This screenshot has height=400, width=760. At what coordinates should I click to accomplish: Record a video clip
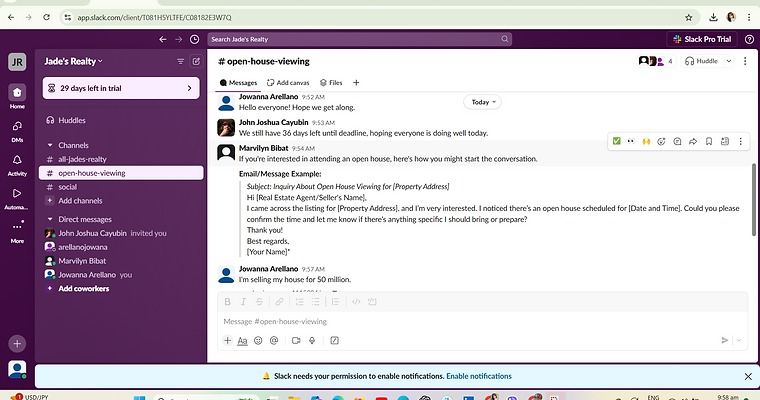296,340
